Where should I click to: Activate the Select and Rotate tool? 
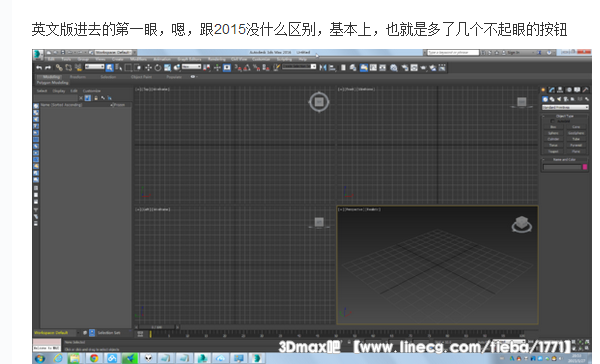(158, 68)
